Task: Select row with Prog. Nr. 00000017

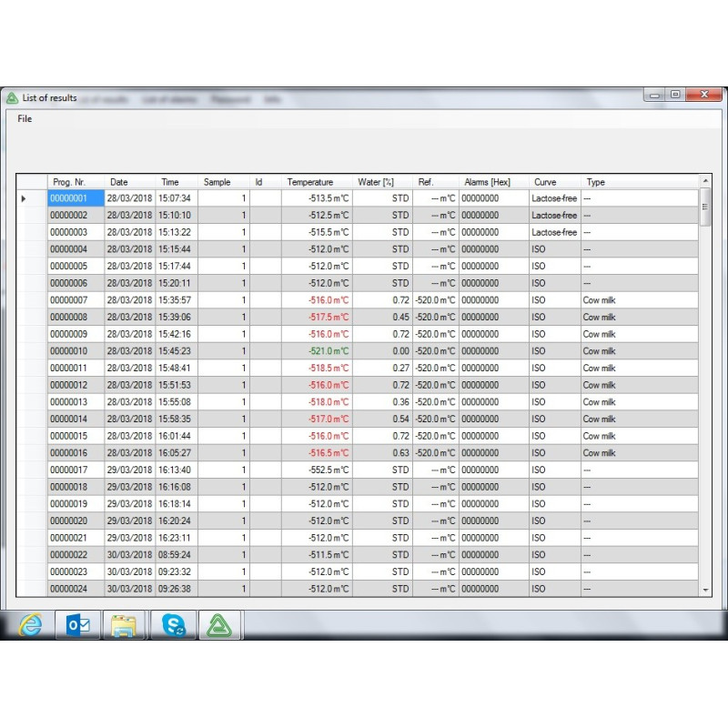Action: (x=70, y=470)
